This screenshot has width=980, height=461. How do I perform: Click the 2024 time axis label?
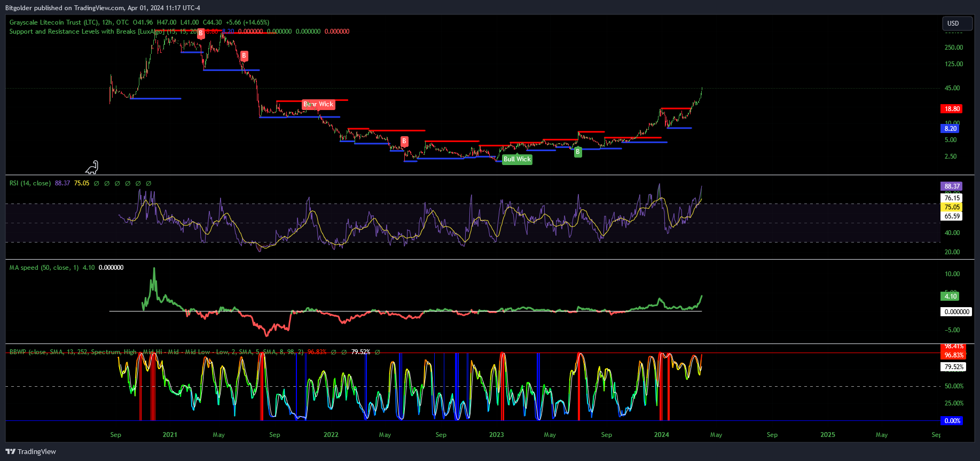[x=662, y=435]
